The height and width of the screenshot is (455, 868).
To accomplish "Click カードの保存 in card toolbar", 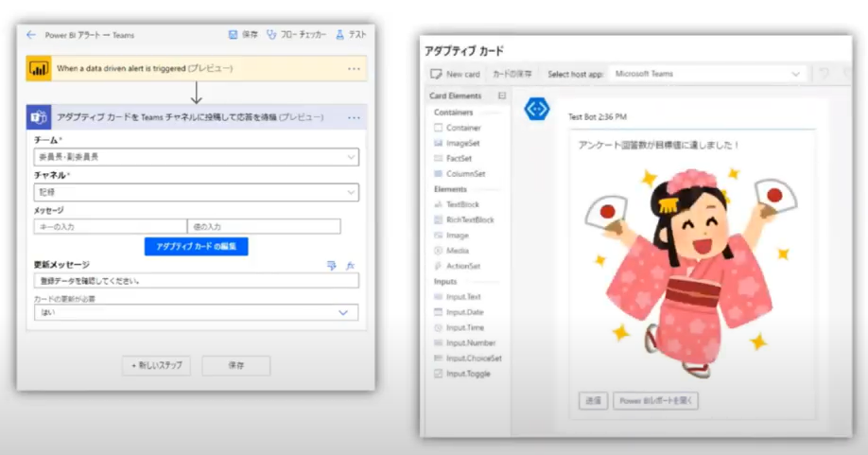I will [512, 74].
